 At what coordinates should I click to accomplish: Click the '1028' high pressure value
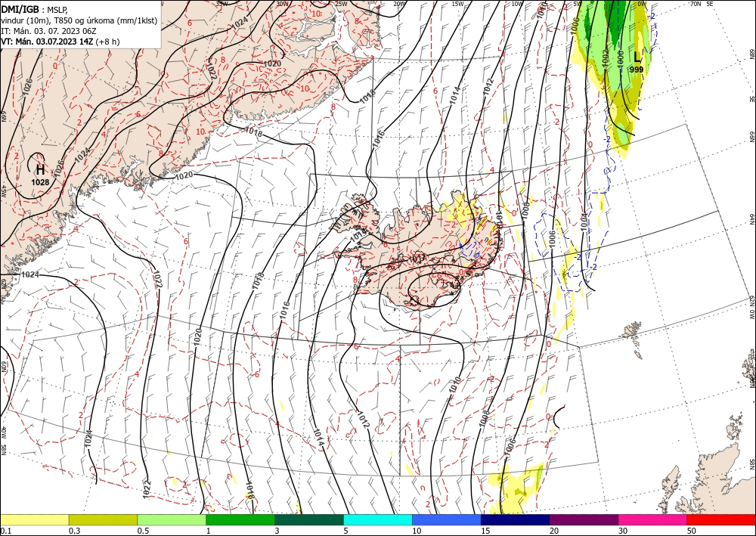coord(40,182)
